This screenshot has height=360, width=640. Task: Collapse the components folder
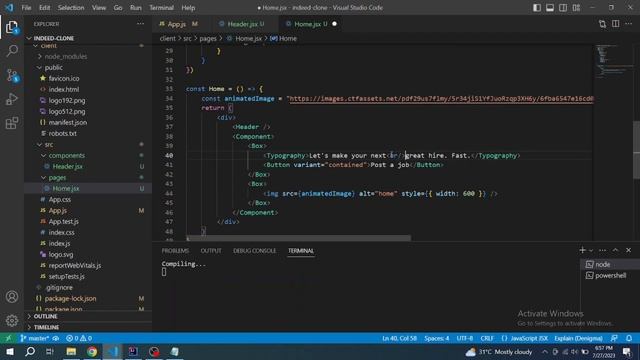tap(88, 156)
